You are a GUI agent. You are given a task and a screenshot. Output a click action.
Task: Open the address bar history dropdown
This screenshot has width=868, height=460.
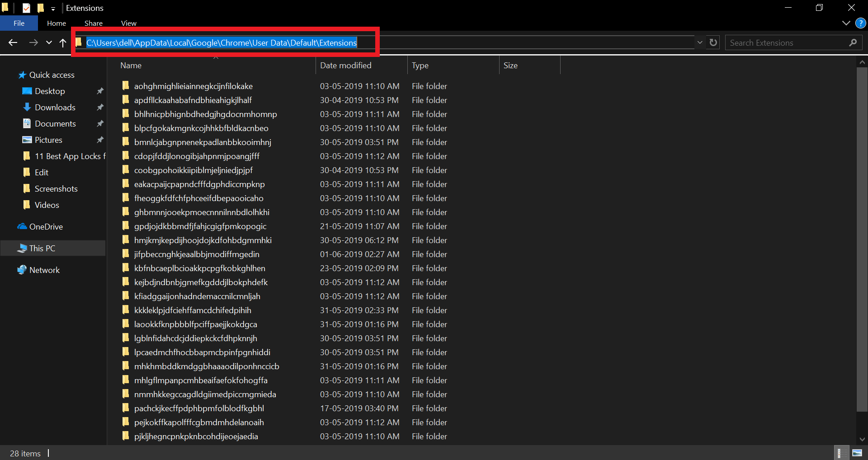pyautogui.click(x=700, y=42)
